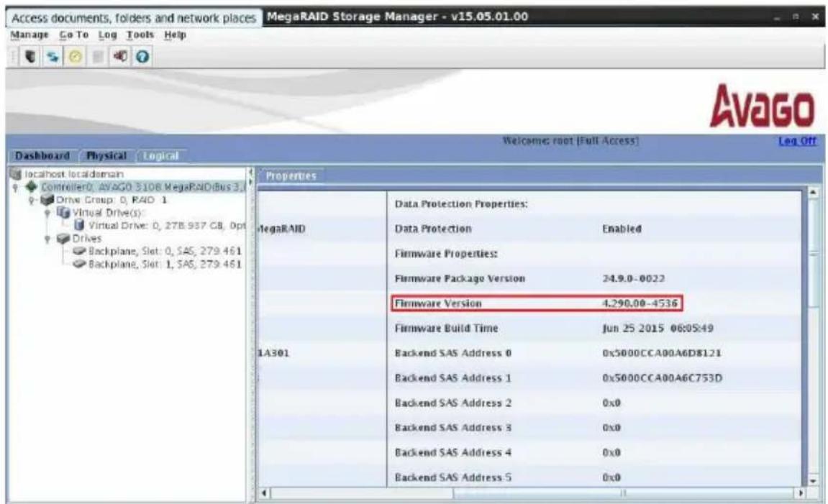Screen dimensions: 828x504
Task: Click the horizontal scrollbar thumb
Action: click(x=623, y=493)
